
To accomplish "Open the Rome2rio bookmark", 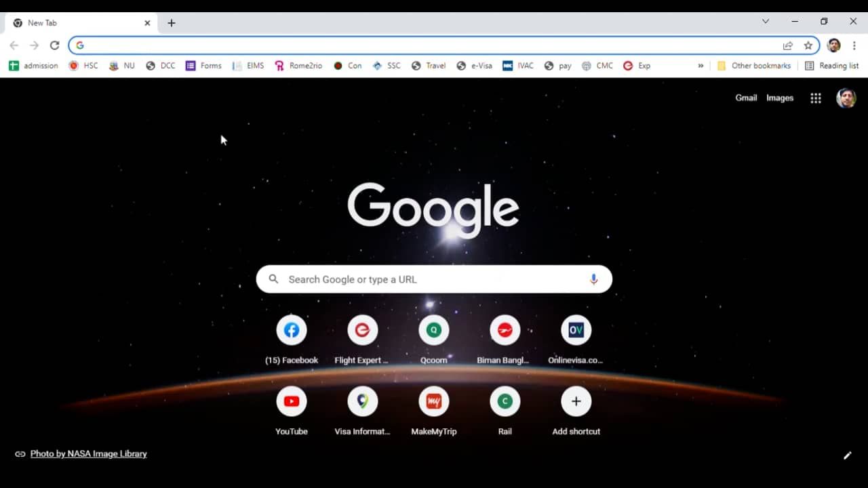I will tap(298, 66).
